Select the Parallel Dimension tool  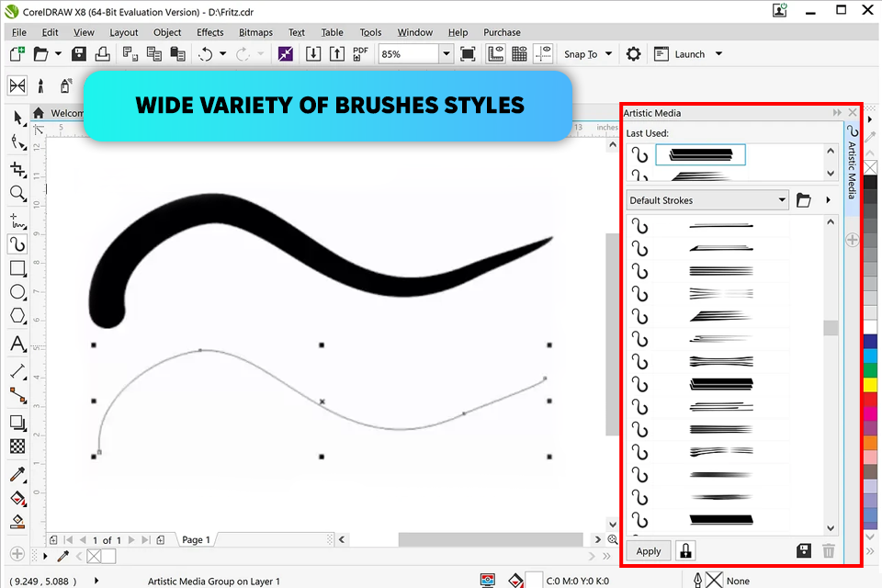18,371
